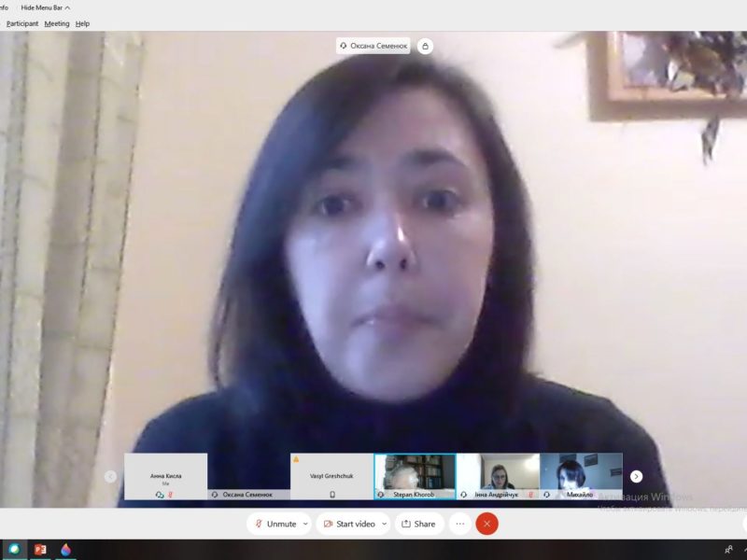Image resolution: width=747 pixels, height=560 pixels.
Task: Click the people icon in system tray
Action: tap(727, 550)
